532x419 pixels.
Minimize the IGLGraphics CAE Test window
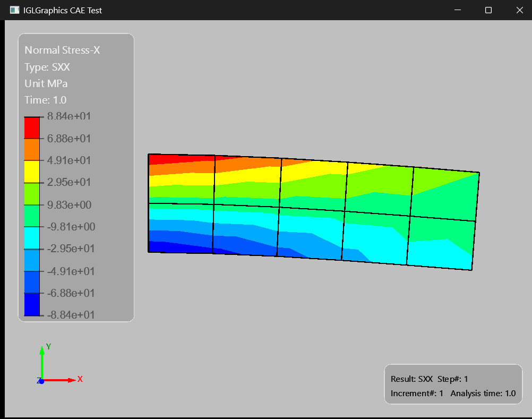click(457, 10)
